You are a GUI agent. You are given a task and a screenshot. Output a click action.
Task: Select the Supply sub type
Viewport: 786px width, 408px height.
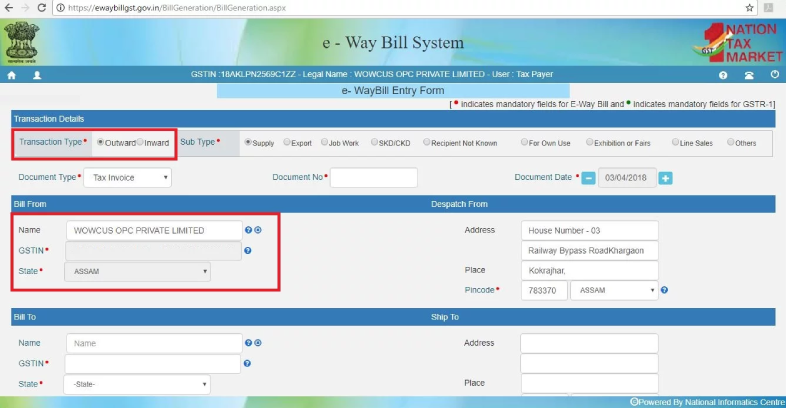248,142
